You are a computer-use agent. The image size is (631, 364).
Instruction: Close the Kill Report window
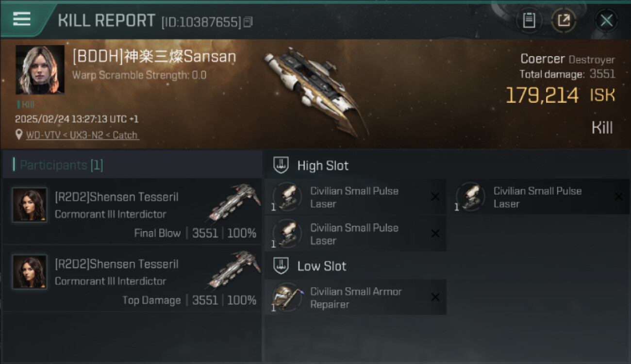click(x=606, y=20)
